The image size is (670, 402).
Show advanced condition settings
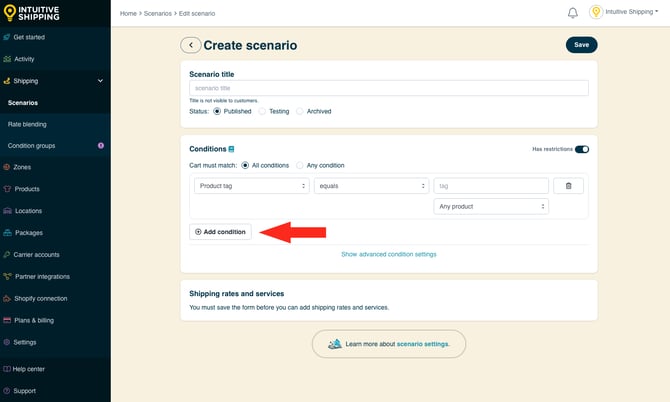point(389,254)
